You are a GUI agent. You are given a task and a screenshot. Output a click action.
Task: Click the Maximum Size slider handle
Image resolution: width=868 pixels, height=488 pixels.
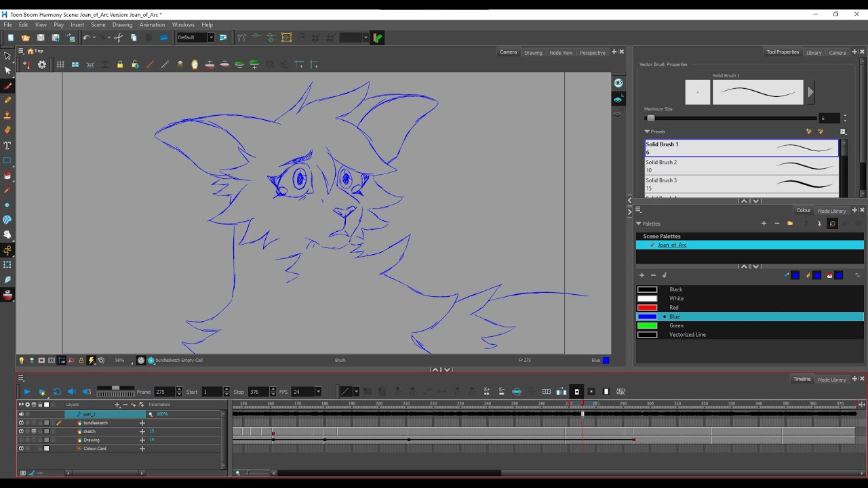click(651, 118)
